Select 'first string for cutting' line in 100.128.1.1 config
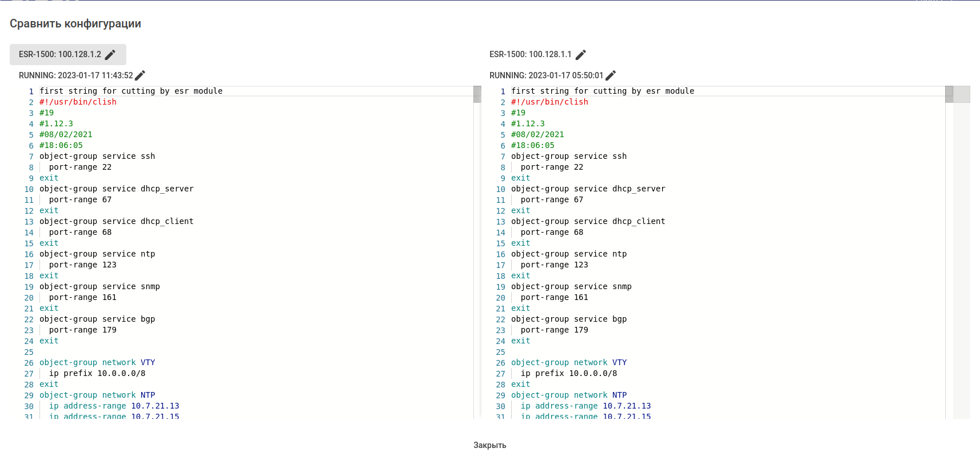 603,91
